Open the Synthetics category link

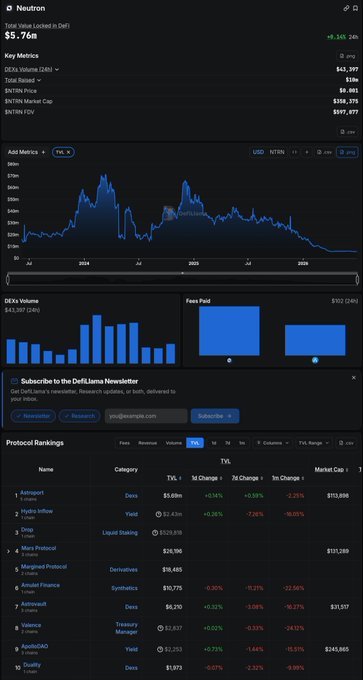tap(124, 588)
